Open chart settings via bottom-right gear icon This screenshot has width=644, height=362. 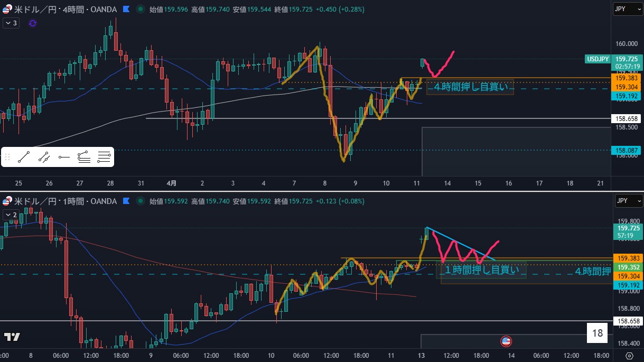click(629, 355)
